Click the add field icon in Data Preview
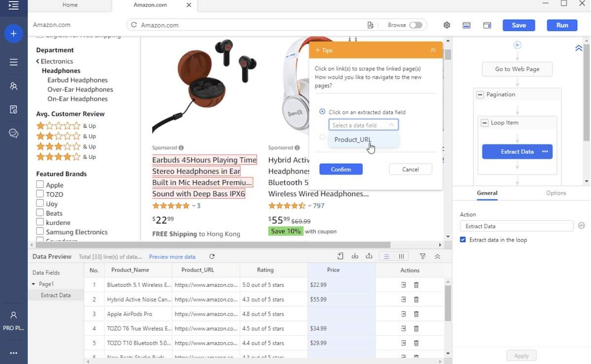Viewport: 591px width, 364px height. tap(340, 256)
